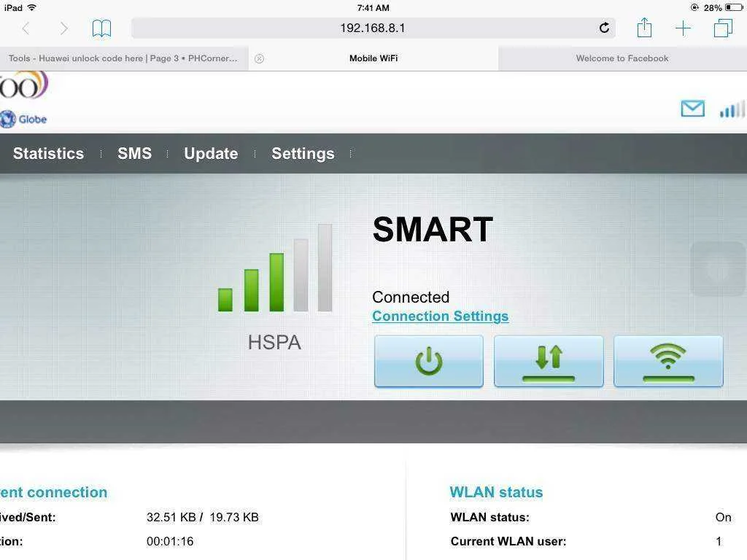Click the WLAN status heading
The image size is (747, 560).
496,492
